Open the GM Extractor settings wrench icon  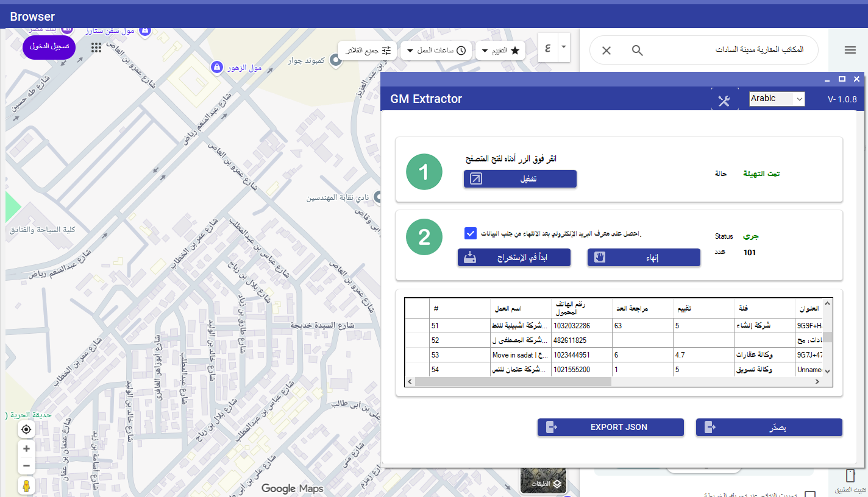point(724,100)
